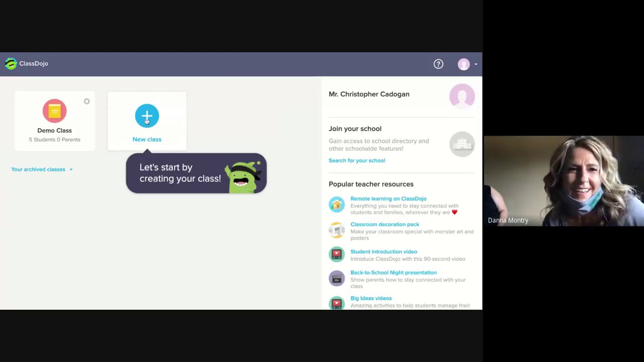Screen dimensions: 644x362
Task: Click 'Make your classroom special' description
Action: [412, 235]
